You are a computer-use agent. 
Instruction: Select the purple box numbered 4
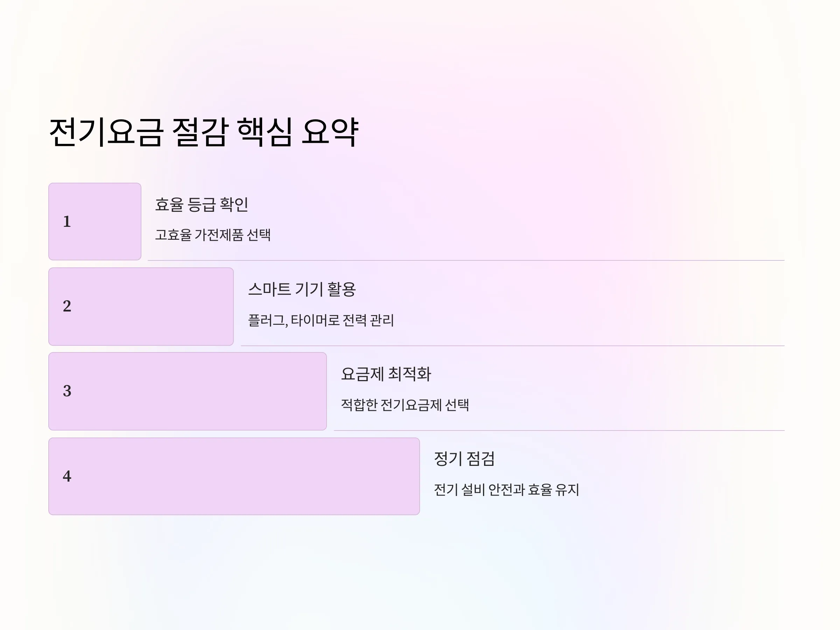click(234, 476)
